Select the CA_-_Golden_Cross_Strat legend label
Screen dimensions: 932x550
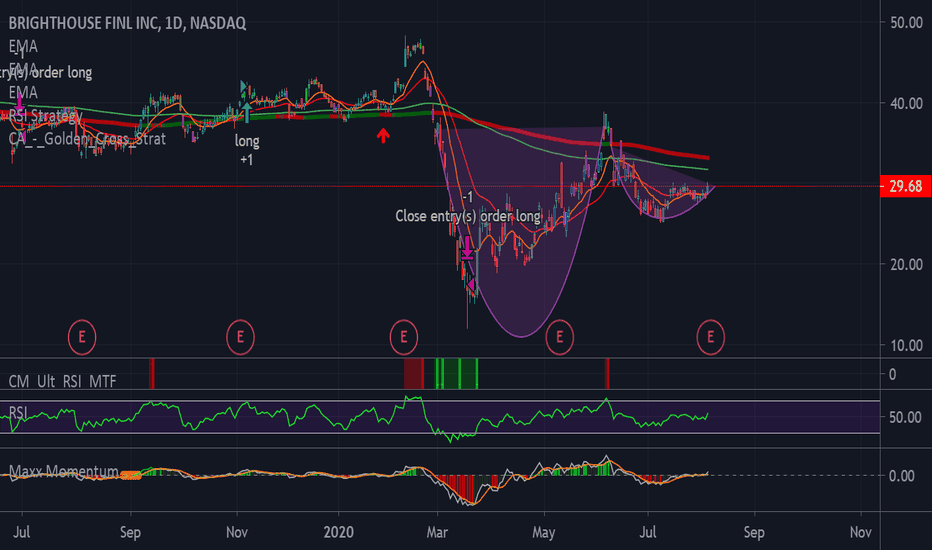pos(87,139)
